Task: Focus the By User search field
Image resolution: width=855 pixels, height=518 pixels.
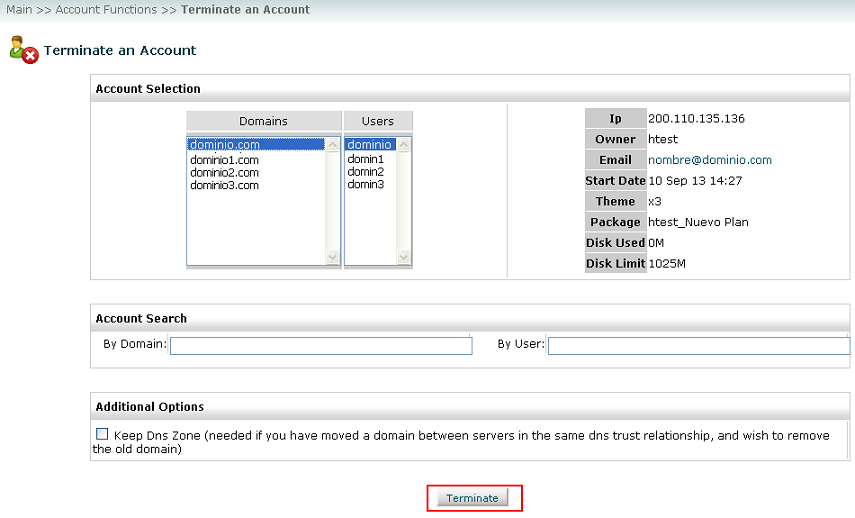Action: [699, 346]
